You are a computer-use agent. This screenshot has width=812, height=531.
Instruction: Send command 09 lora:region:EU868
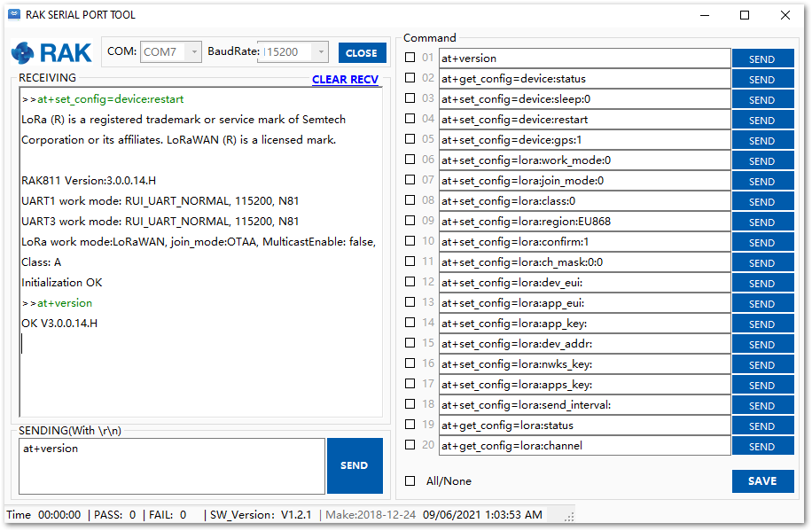[x=763, y=223]
